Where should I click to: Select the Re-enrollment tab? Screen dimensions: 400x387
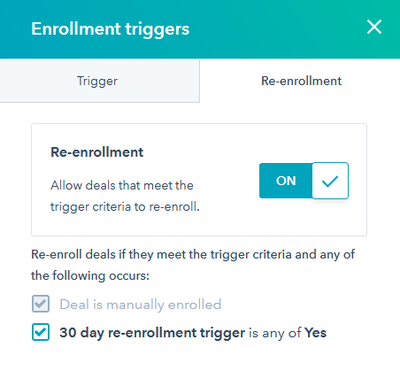tap(301, 81)
